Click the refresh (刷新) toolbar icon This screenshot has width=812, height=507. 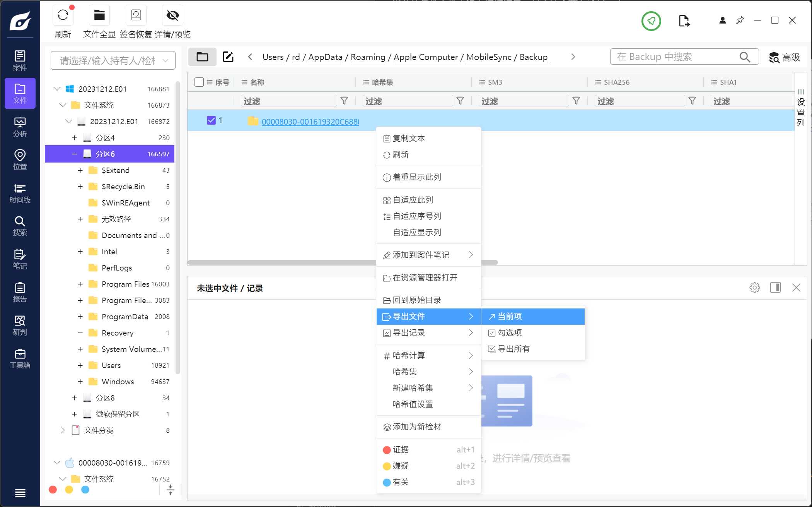coord(63,15)
